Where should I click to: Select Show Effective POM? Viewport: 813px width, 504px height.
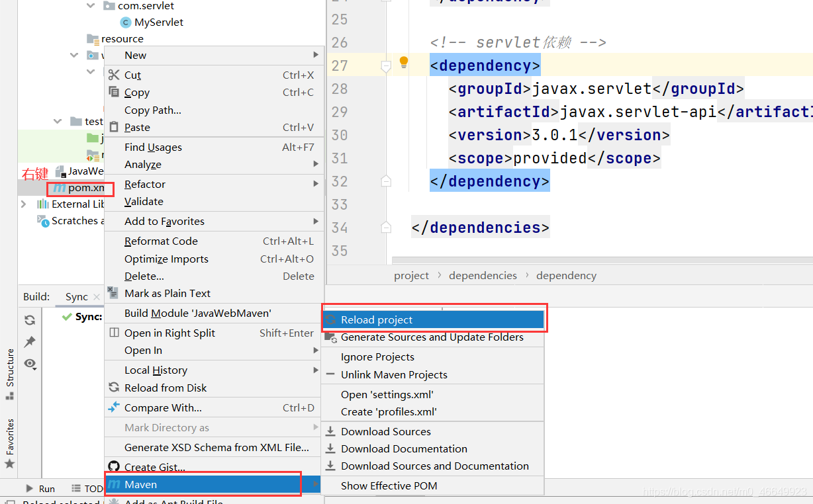point(432,485)
